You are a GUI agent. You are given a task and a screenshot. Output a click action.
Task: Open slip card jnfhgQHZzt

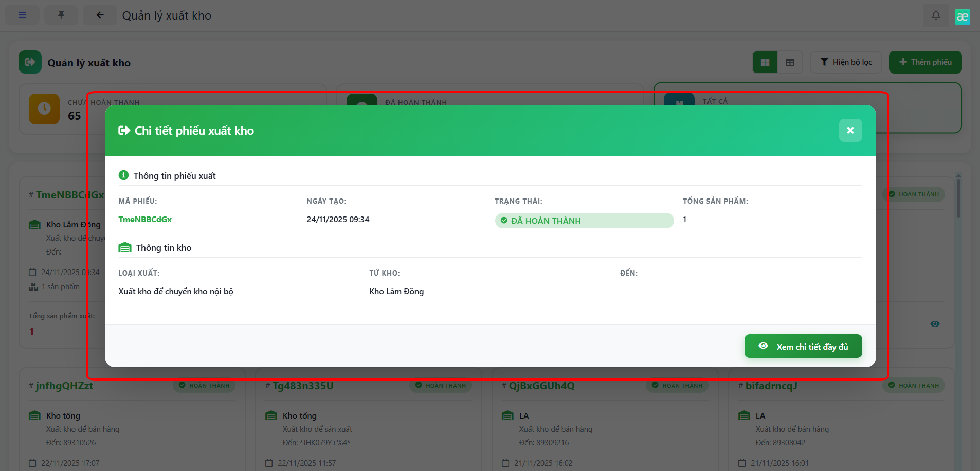tap(64, 386)
